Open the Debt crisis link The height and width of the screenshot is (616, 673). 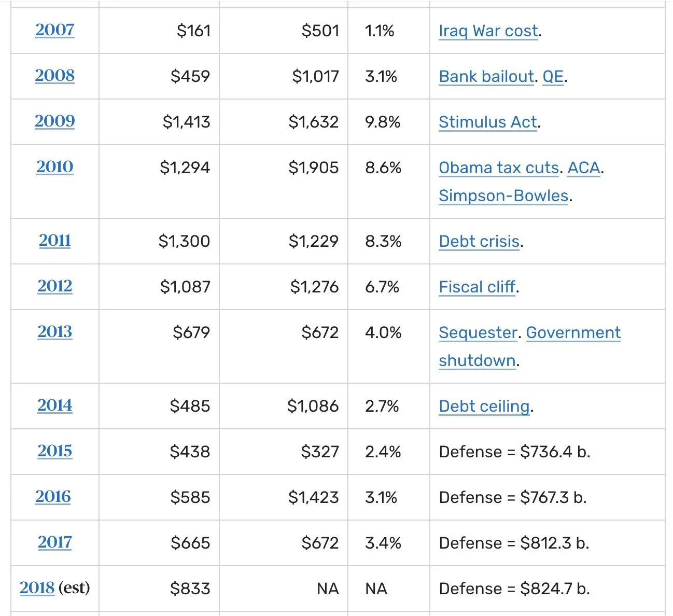click(479, 242)
